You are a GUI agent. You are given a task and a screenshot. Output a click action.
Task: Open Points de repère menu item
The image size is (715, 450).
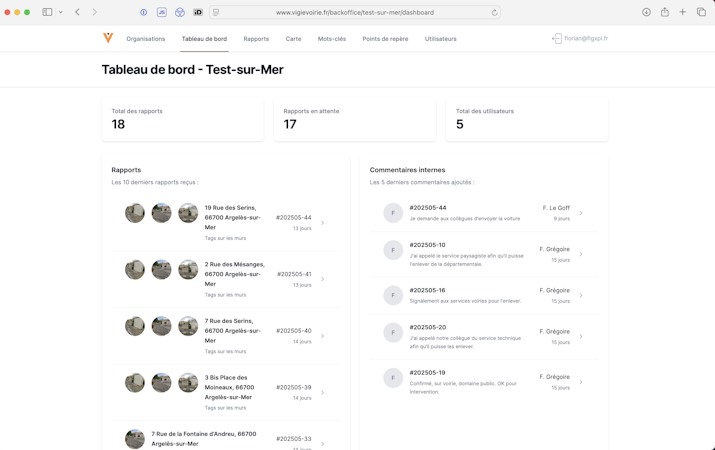385,39
